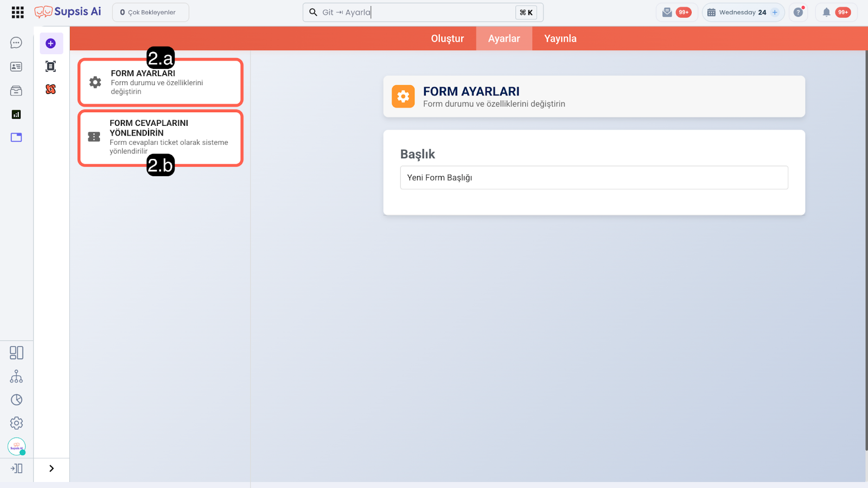The image size is (868, 488).
Task: Switch to the Yayınla tab
Action: click(x=560, y=38)
